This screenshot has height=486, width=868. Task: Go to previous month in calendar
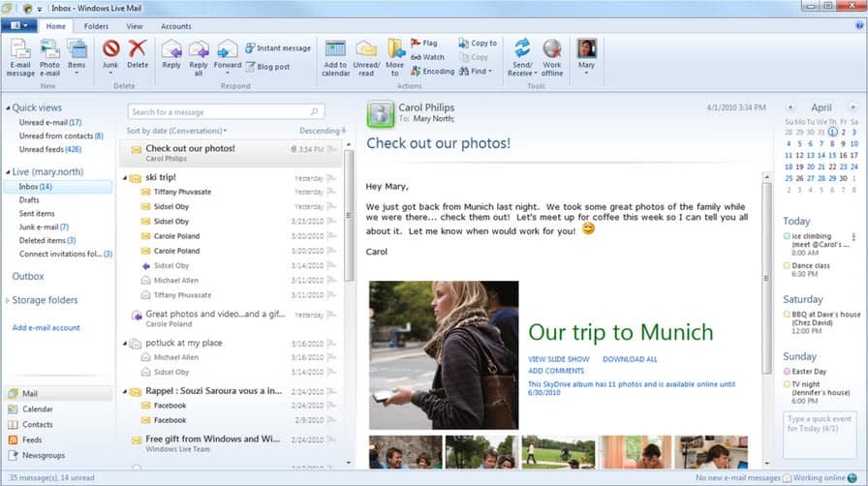pos(790,107)
